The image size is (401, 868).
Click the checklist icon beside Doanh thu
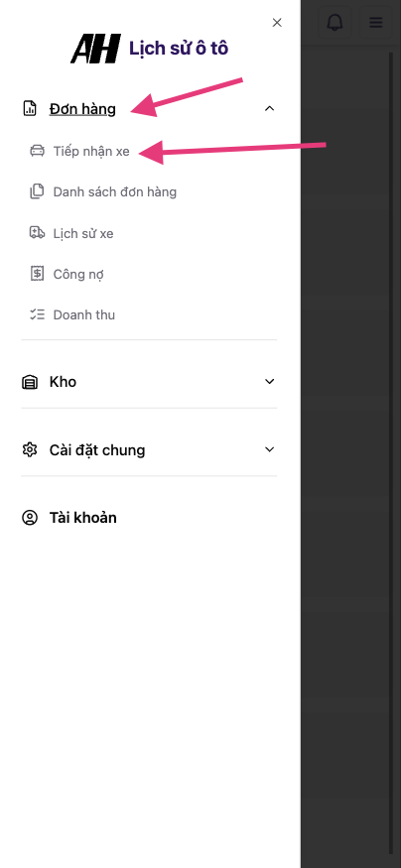[x=37, y=315]
